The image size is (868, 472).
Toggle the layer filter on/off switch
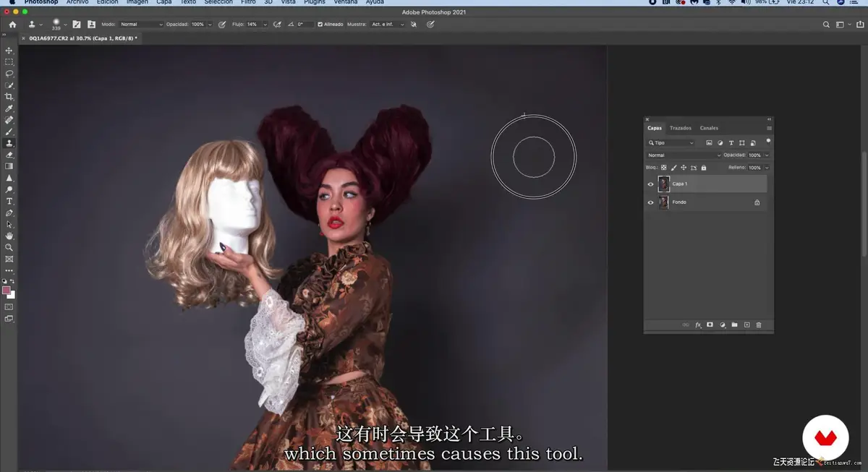coord(767,142)
